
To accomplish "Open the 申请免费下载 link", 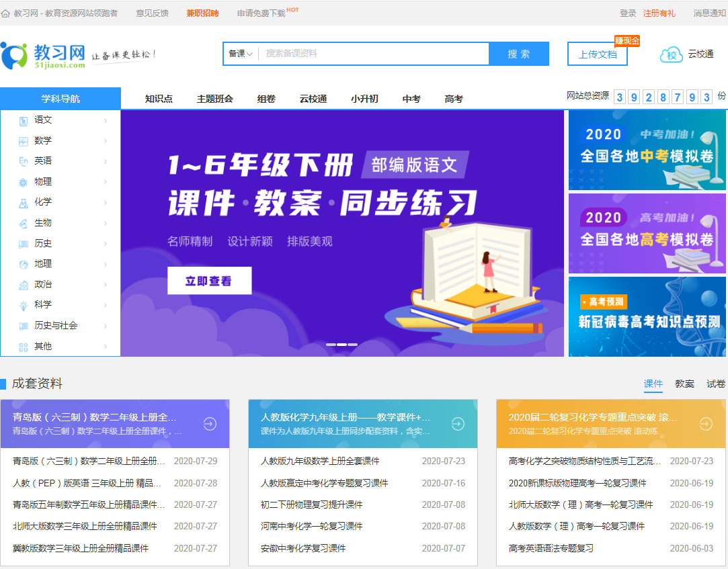I will tap(261, 13).
